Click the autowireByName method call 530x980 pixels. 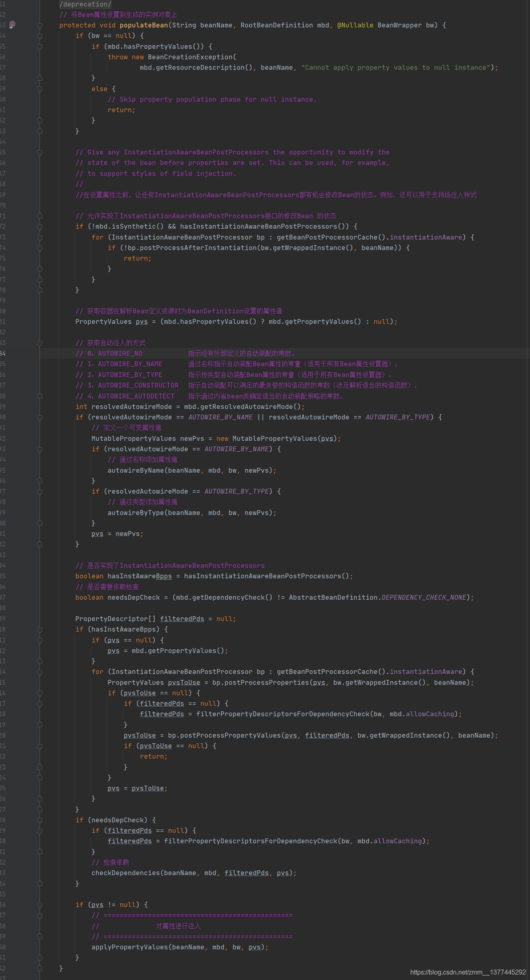coord(135,470)
